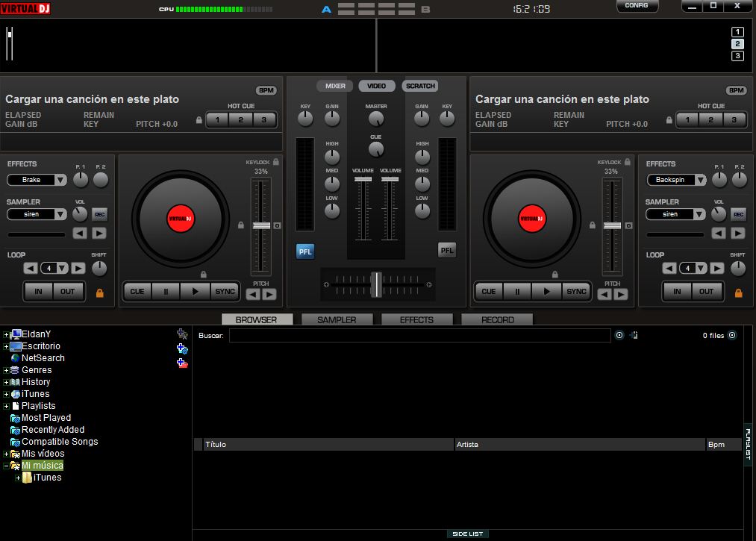
Task: Play previous sampler on left deck
Action: 80,234
